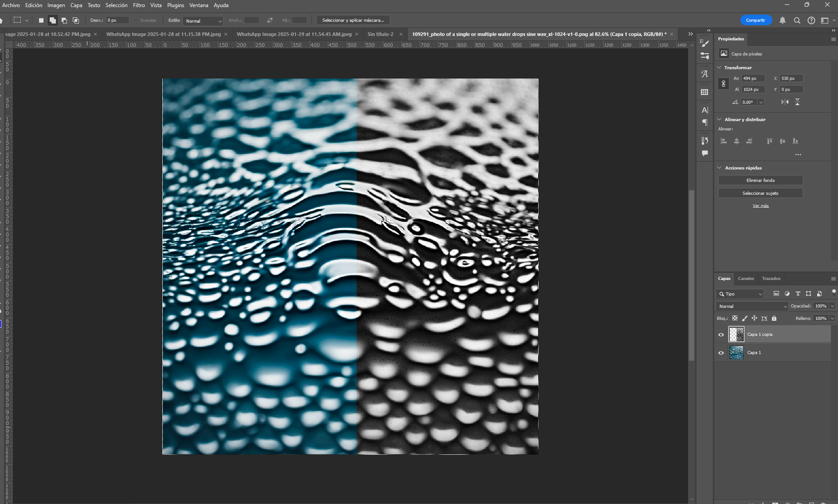Align horizontal centers icon
Image resolution: width=838 pixels, height=504 pixels.
(x=736, y=141)
